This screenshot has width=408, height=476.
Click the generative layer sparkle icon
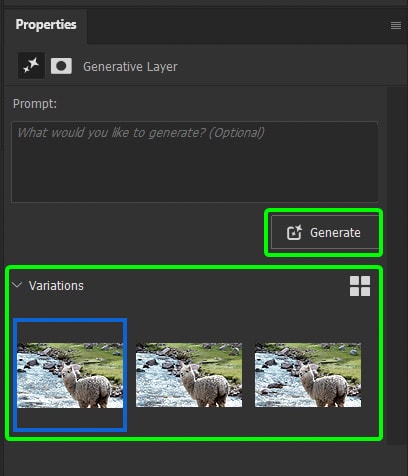pos(31,65)
